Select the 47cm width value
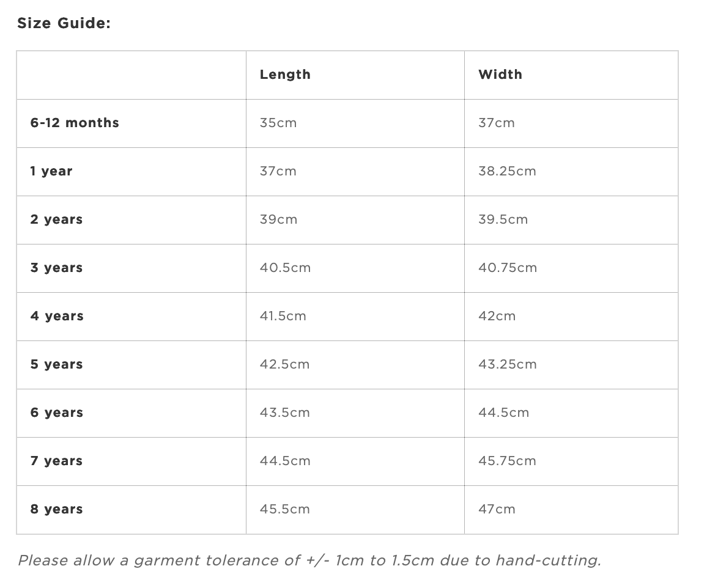This screenshot has height=588, width=707. [x=497, y=509]
